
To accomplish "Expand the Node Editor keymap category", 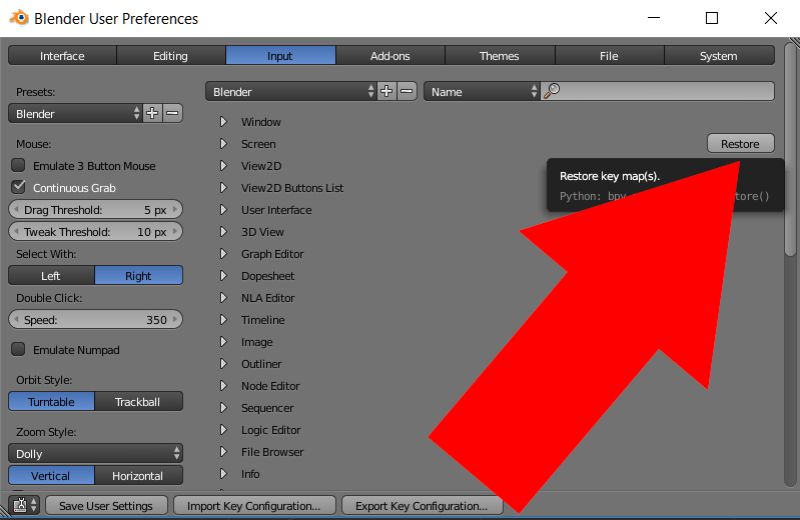I will (223, 385).
